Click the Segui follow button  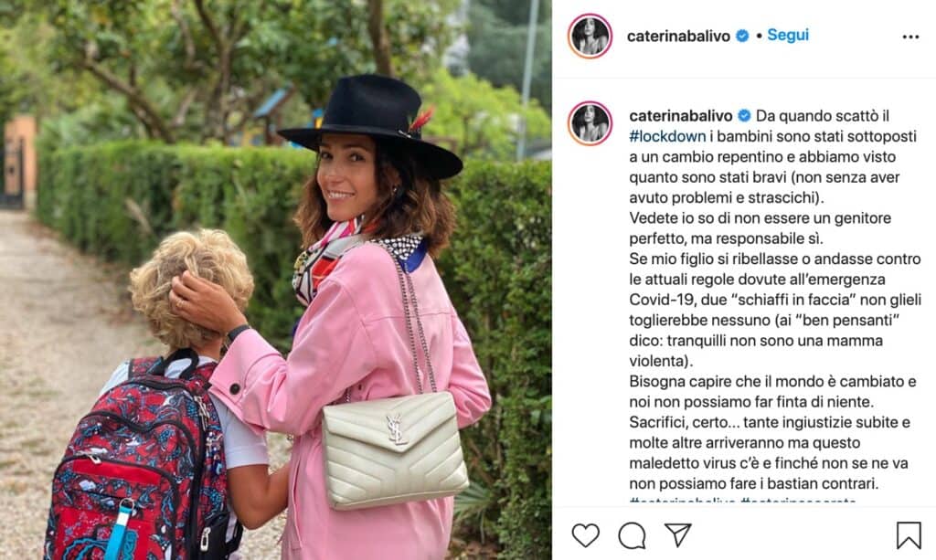pyautogui.click(x=788, y=36)
